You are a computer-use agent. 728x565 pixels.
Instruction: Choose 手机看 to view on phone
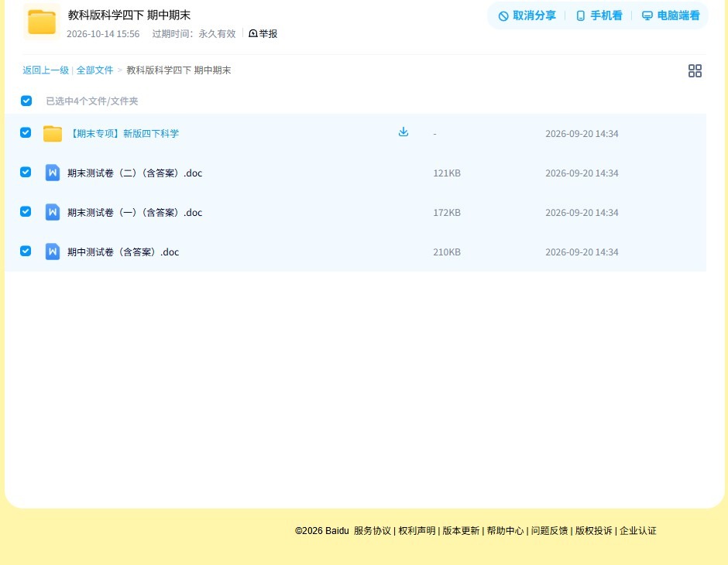pyautogui.click(x=599, y=15)
